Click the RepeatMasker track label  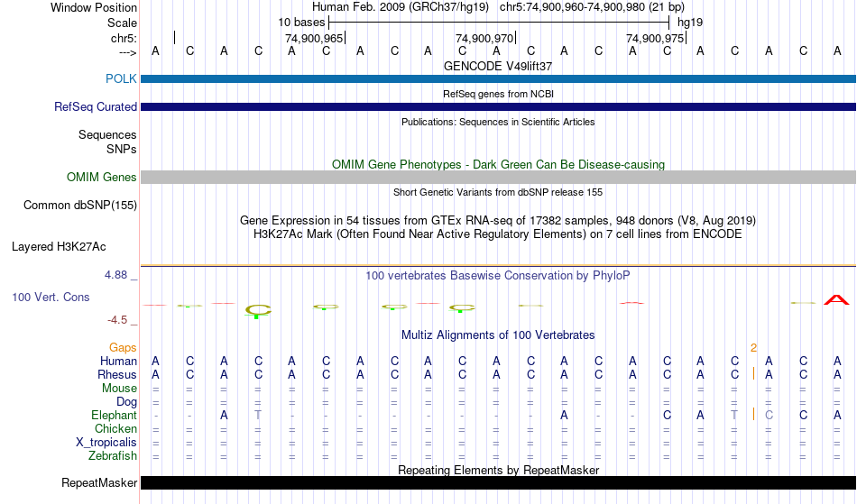coord(99,482)
